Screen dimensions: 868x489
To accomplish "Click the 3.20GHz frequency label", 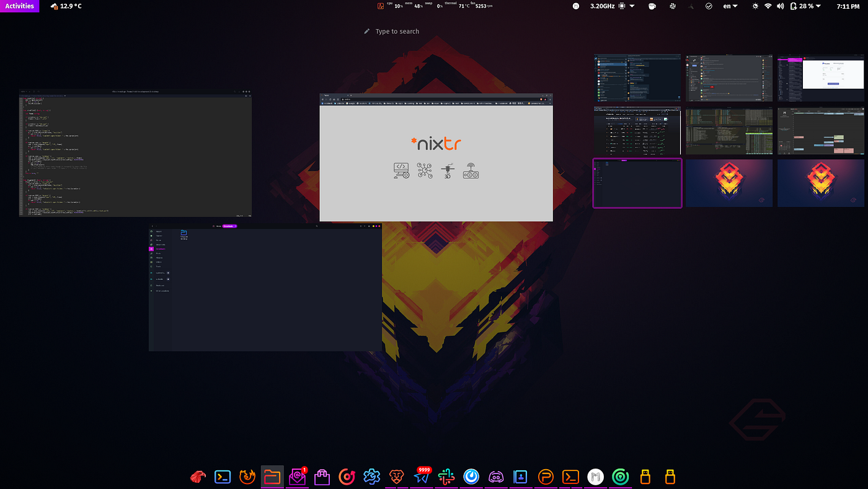I will (x=601, y=6).
